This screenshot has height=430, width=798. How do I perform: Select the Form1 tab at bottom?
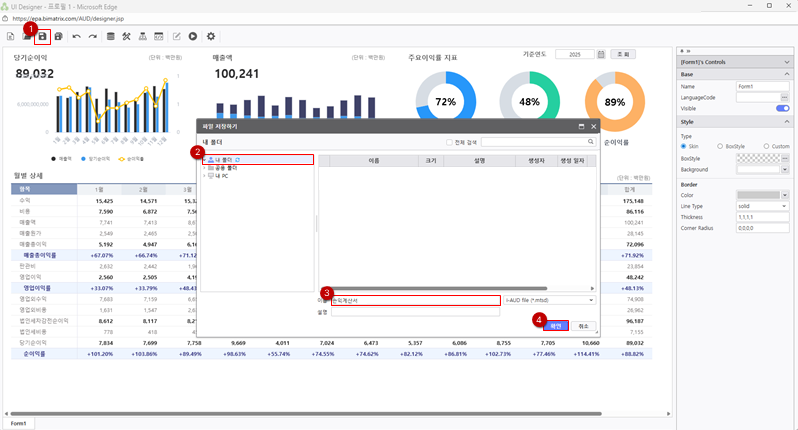tap(18, 423)
